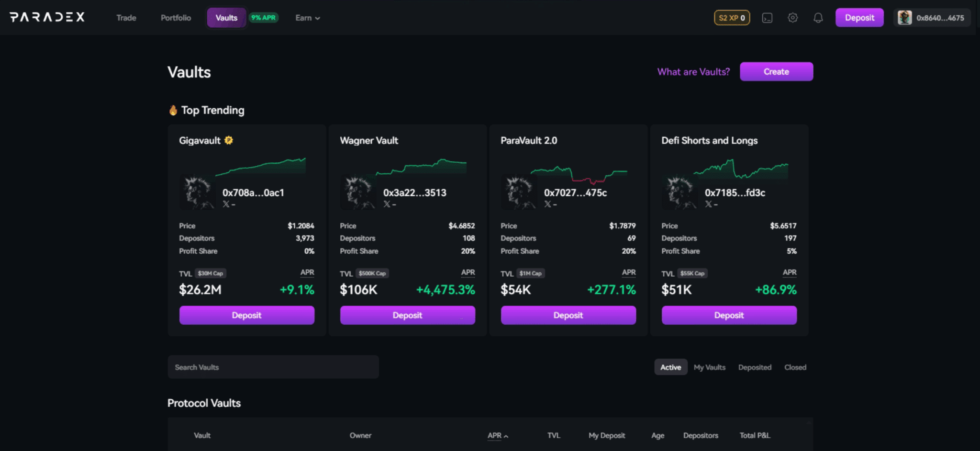
Task: Click the account avatar for 0x8640...4675
Action: tap(904, 18)
